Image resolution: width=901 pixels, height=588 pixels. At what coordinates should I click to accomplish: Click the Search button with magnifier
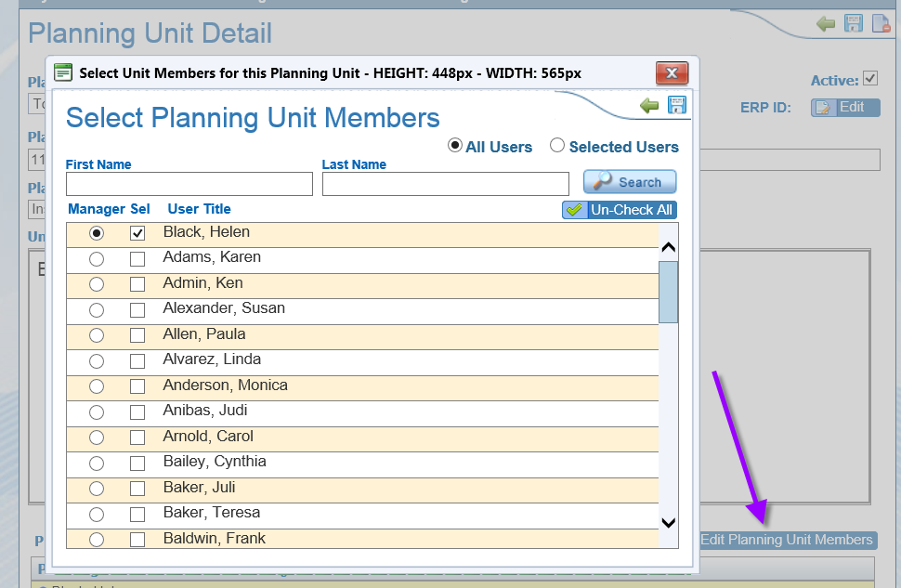click(x=630, y=182)
